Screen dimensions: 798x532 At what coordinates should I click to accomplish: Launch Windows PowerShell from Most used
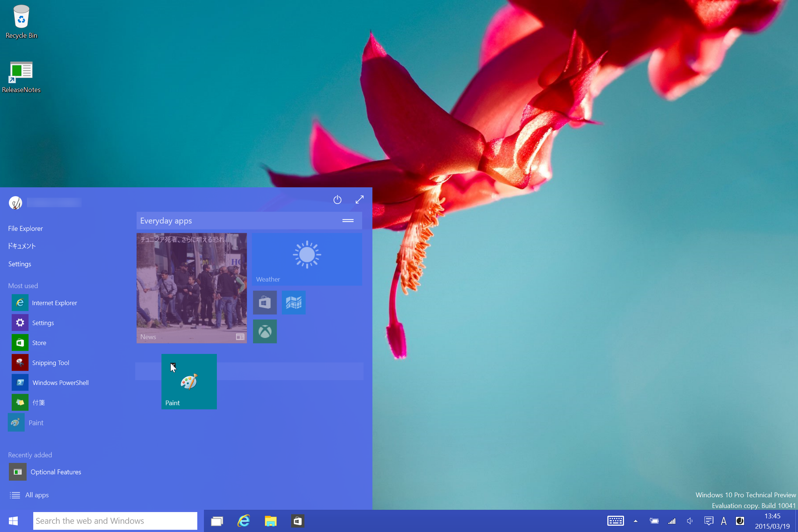60,383
